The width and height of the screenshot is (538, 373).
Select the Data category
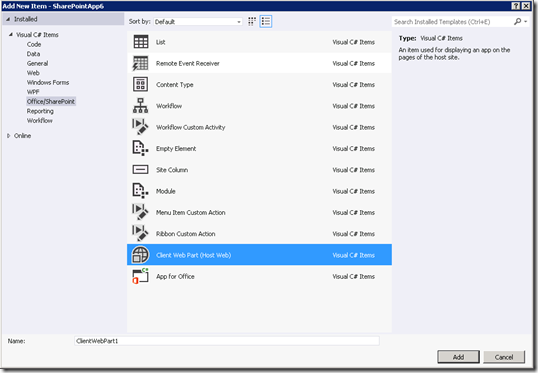(33, 54)
